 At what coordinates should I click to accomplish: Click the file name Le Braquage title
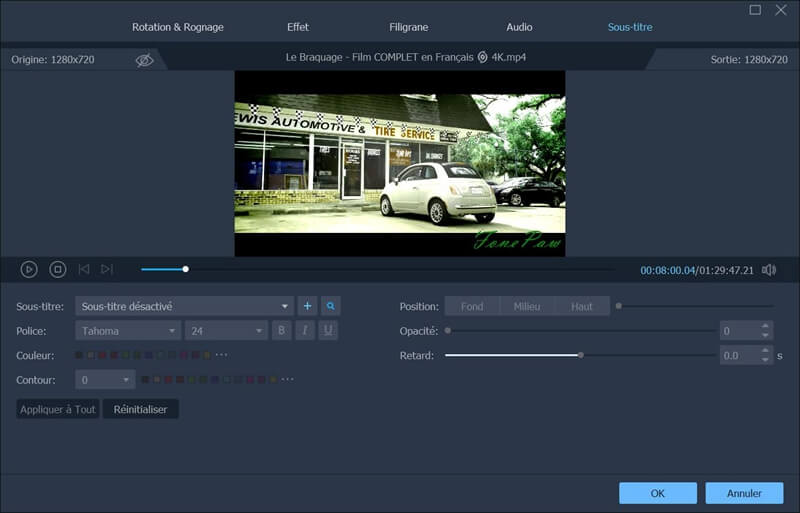coord(406,57)
